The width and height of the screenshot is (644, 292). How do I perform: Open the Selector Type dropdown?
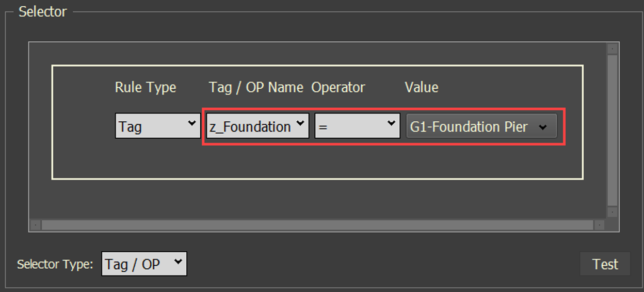tap(144, 264)
